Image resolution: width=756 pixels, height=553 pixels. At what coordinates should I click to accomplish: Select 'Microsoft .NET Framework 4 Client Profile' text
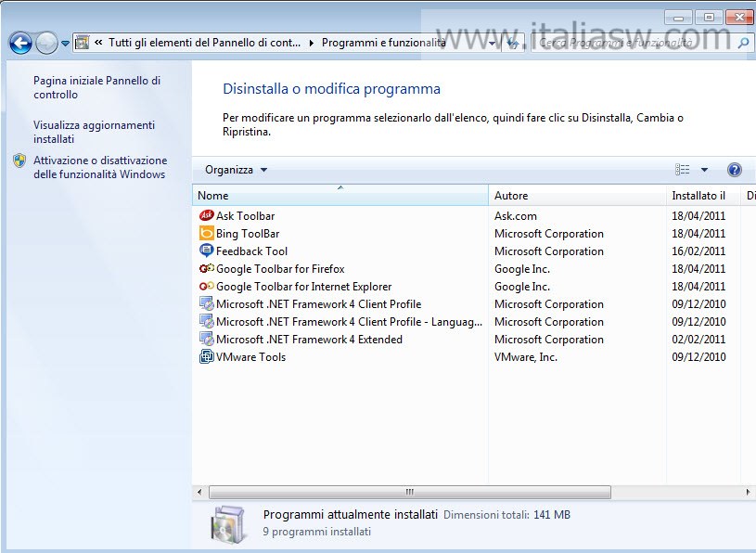coord(319,304)
